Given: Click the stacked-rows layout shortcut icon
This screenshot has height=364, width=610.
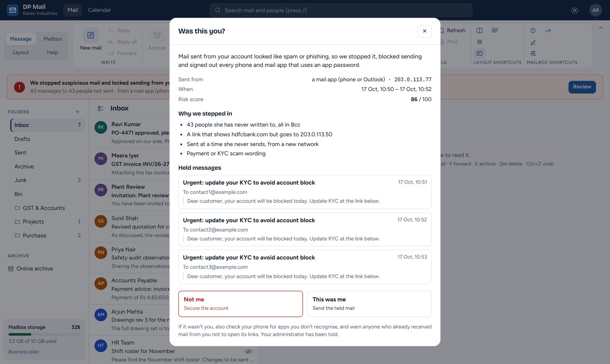Looking at the screenshot, I should click(x=495, y=30).
